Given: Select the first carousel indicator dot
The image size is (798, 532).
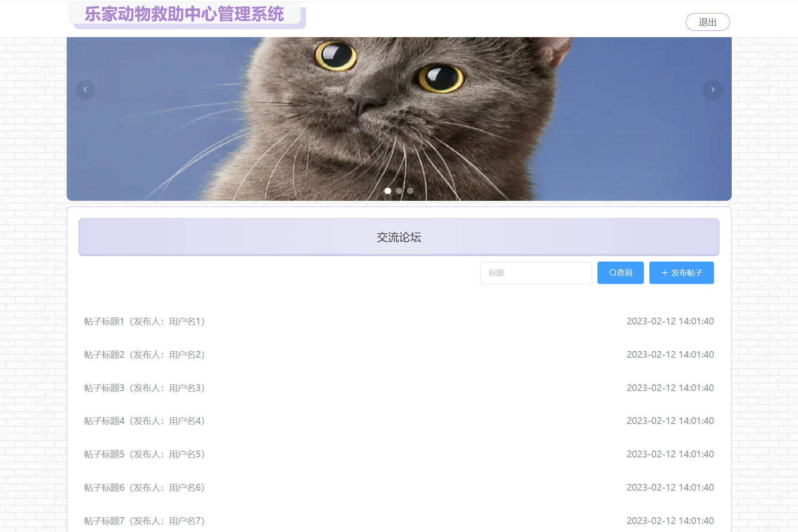Looking at the screenshot, I should [x=388, y=191].
